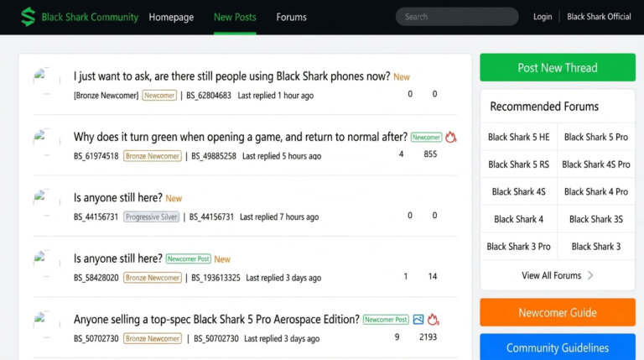Open the Community Guidelines button

tap(558, 347)
